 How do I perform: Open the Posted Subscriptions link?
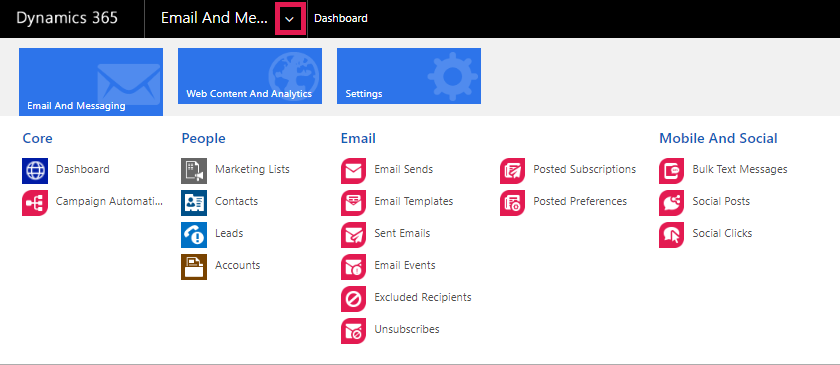click(x=584, y=169)
